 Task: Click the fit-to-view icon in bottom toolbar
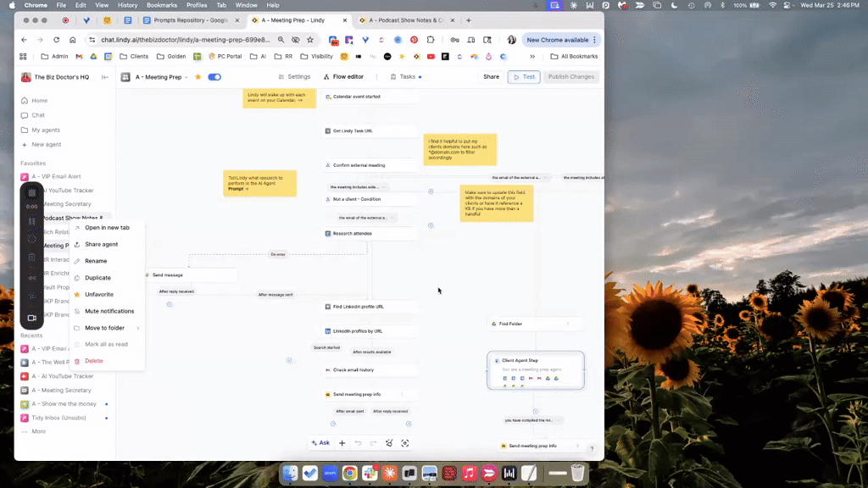point(405,443)
